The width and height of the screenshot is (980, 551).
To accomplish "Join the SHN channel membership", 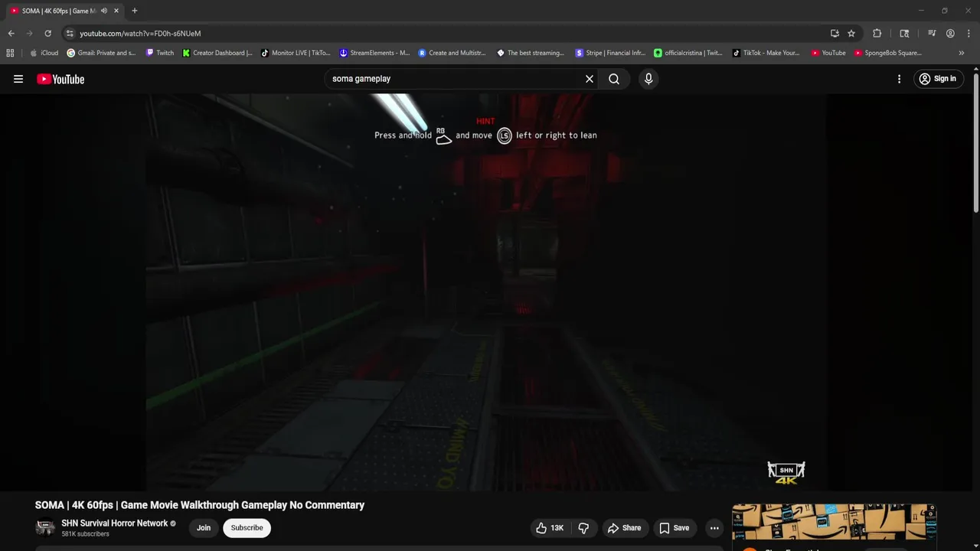I will tap(204, 528).
